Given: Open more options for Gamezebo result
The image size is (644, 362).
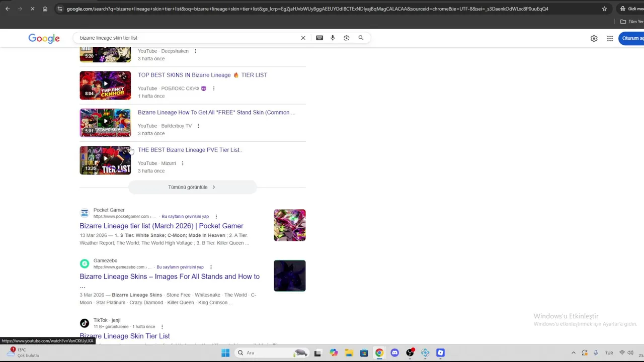Looking at the screenshot, I should pos(211,267).
